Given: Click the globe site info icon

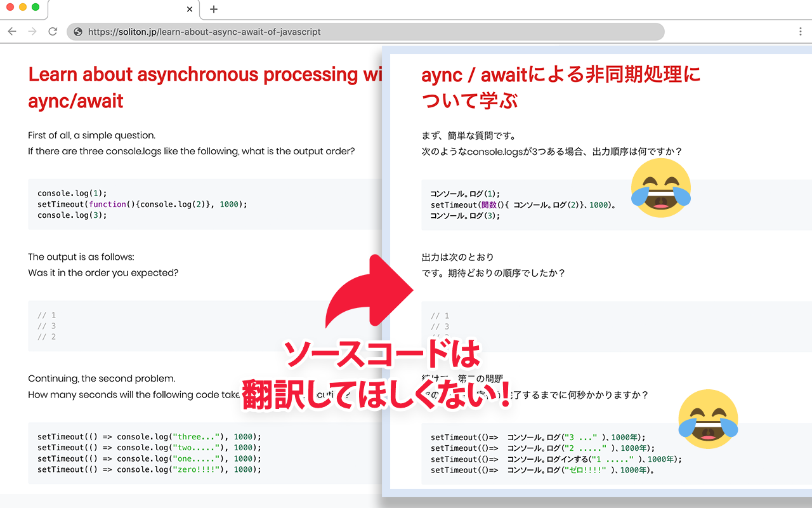Looking at the screenshot, I should coord(78,32).
